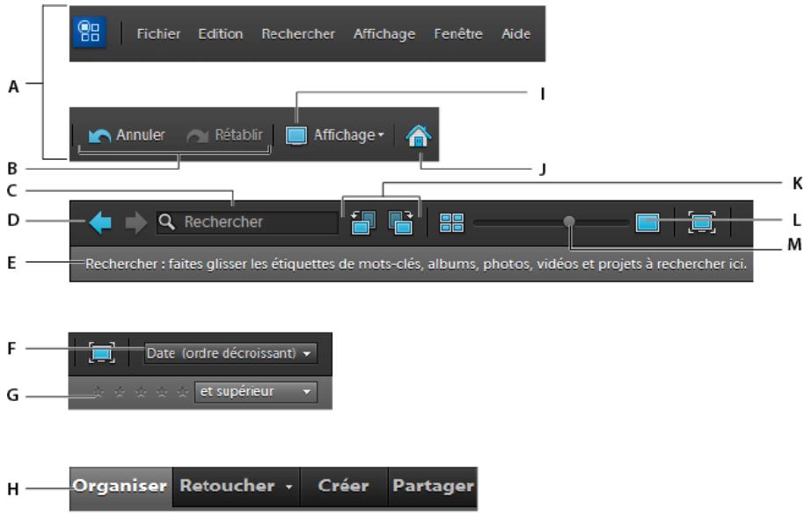Click inside the Rechercher search field
The width and height of the screenshot is (812, 516).
[x=247, y=222]
